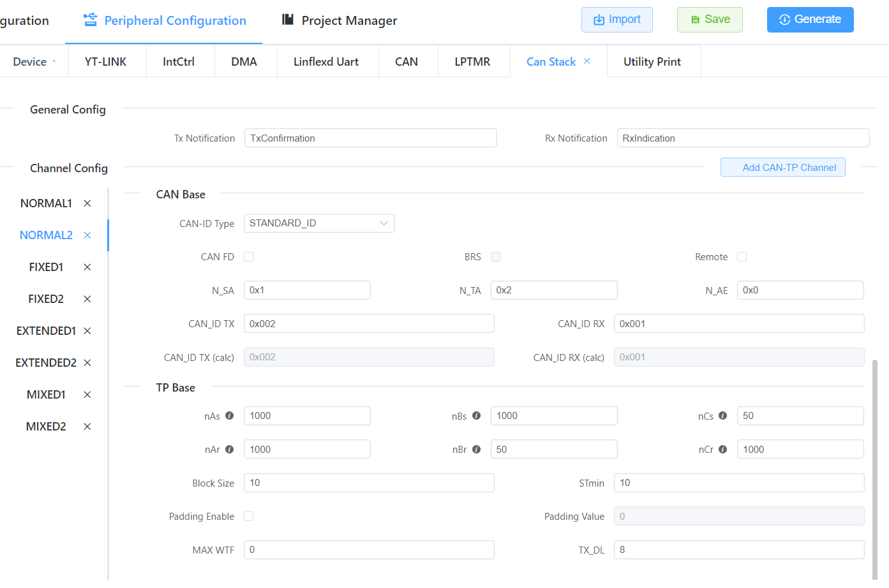Remove the MIXED2 channel with its X
The image size is (889, 588).
[x=87, y=427]
